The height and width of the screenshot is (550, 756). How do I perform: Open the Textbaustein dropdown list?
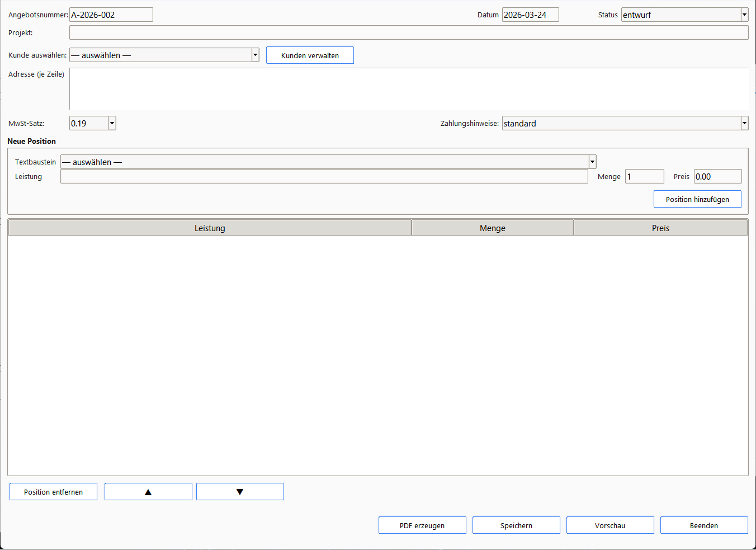[x=592, y=162]
